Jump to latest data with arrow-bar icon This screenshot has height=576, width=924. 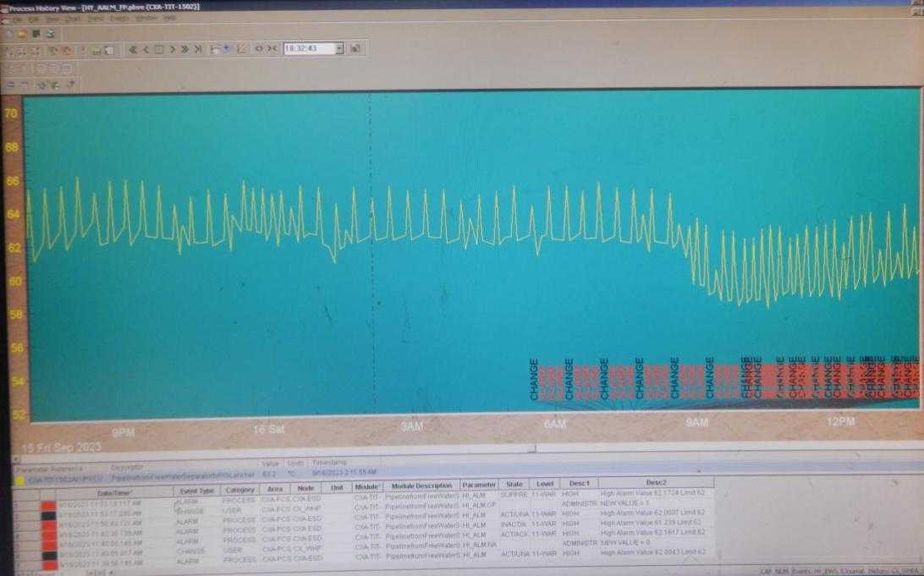click(x=198, y=49)
